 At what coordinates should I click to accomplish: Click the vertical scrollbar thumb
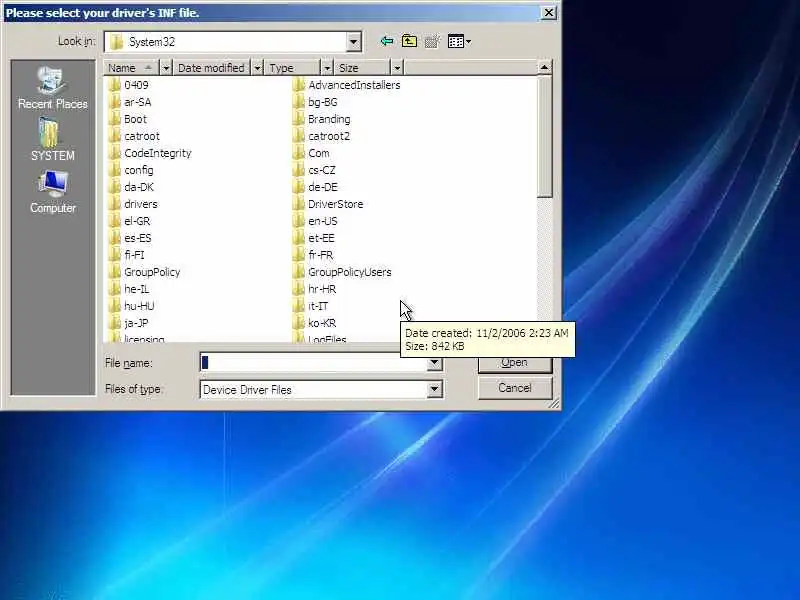(545, 136)
